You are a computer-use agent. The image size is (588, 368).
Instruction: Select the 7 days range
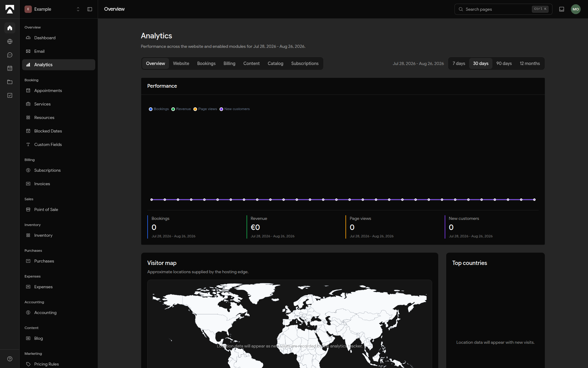[459, 63]
